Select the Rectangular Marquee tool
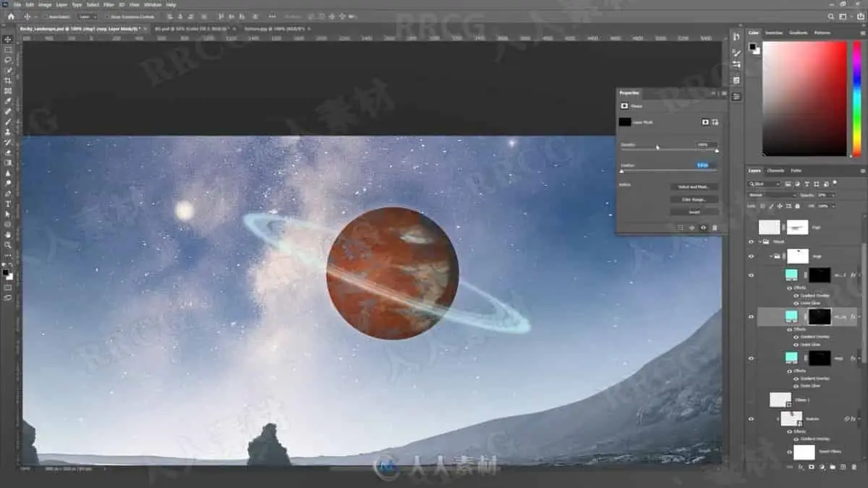The width and height of the screenshot is (868, 488). point(9,49)
